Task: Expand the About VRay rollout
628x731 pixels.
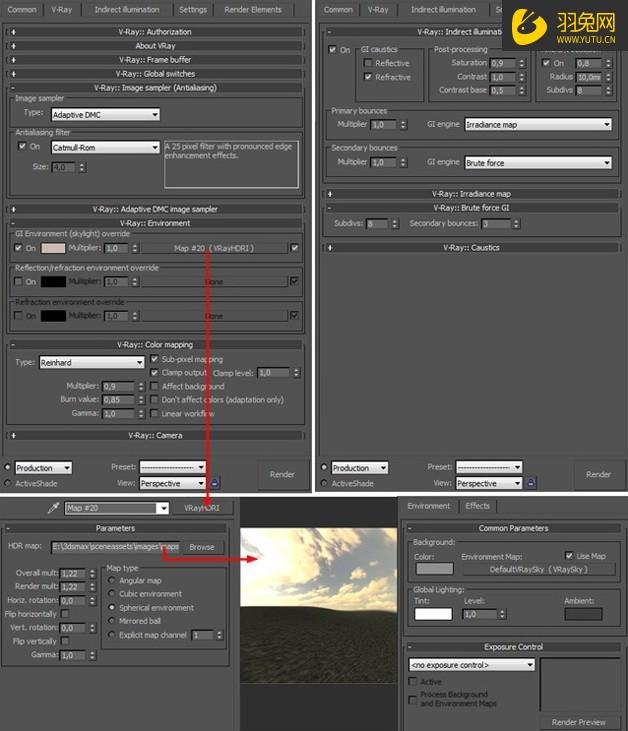Action: [155, 46]
